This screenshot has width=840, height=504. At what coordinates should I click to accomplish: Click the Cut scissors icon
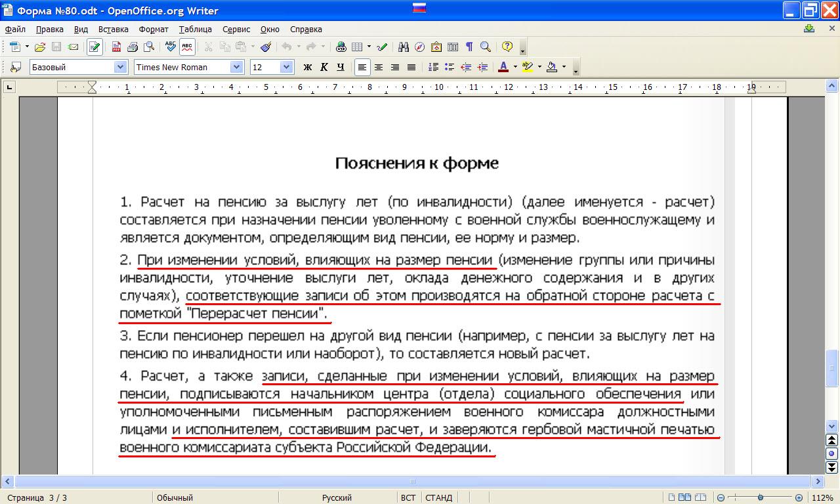tap(209, 47)
